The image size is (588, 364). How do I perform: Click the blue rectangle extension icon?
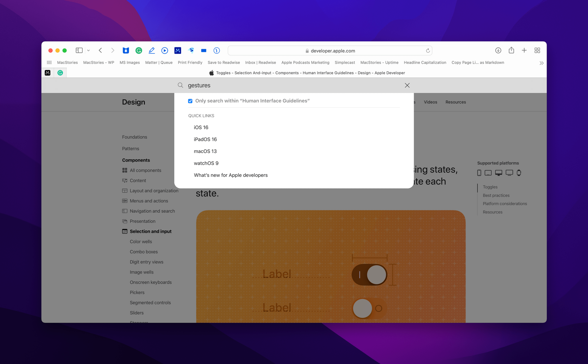pos(204,51)
